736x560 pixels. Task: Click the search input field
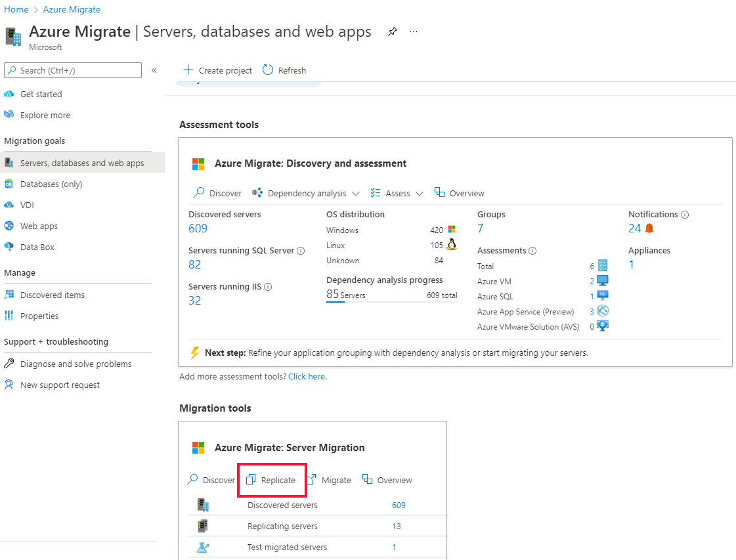point(72,70)
